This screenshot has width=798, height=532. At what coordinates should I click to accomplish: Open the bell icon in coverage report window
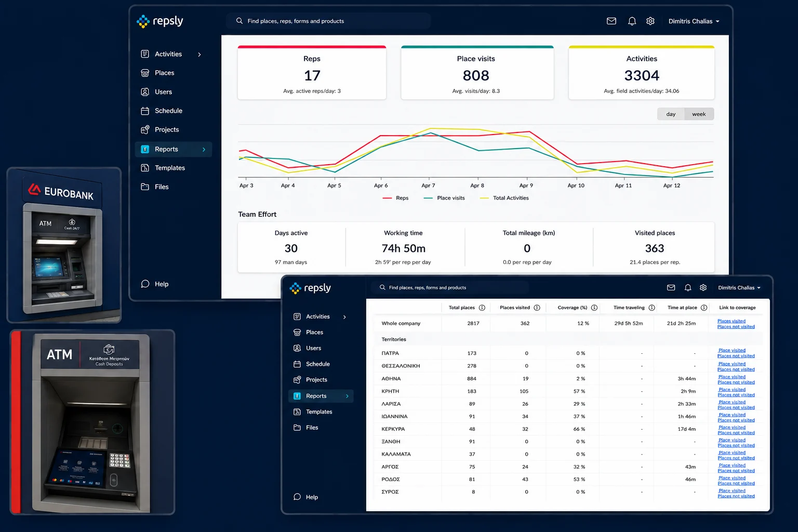[688, 288]
